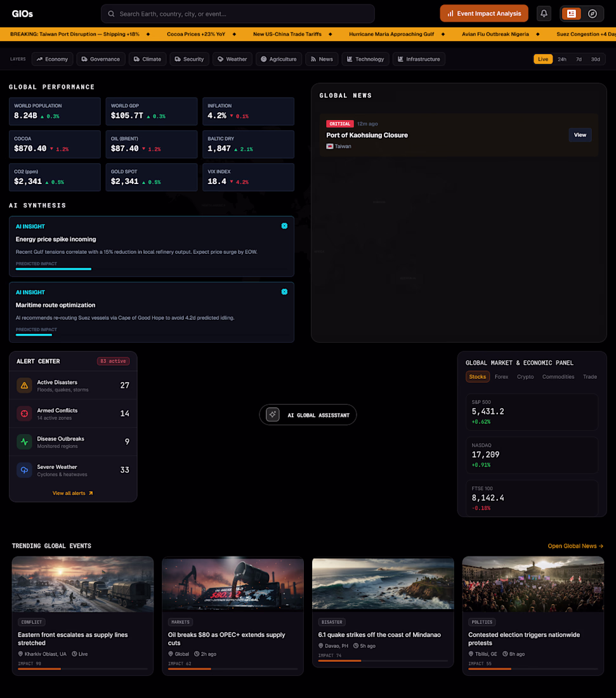Image resolution: width=616 pixels, height=698 pixels.
Task: Toggle the News layer
Action: click(322, 59)
